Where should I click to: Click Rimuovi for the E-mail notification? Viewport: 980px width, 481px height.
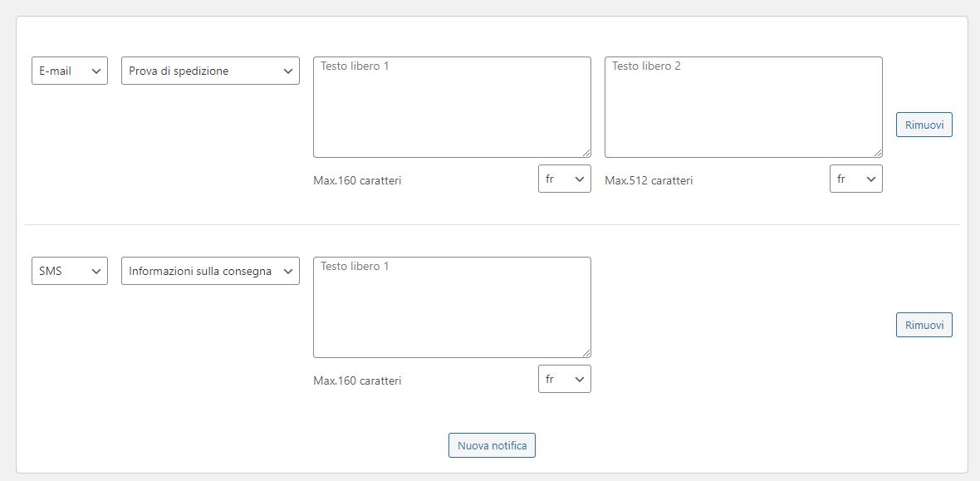click(924, 125)
